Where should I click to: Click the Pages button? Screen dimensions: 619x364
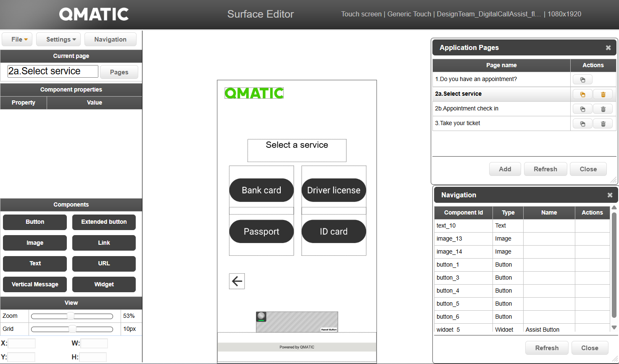[119, 72]
